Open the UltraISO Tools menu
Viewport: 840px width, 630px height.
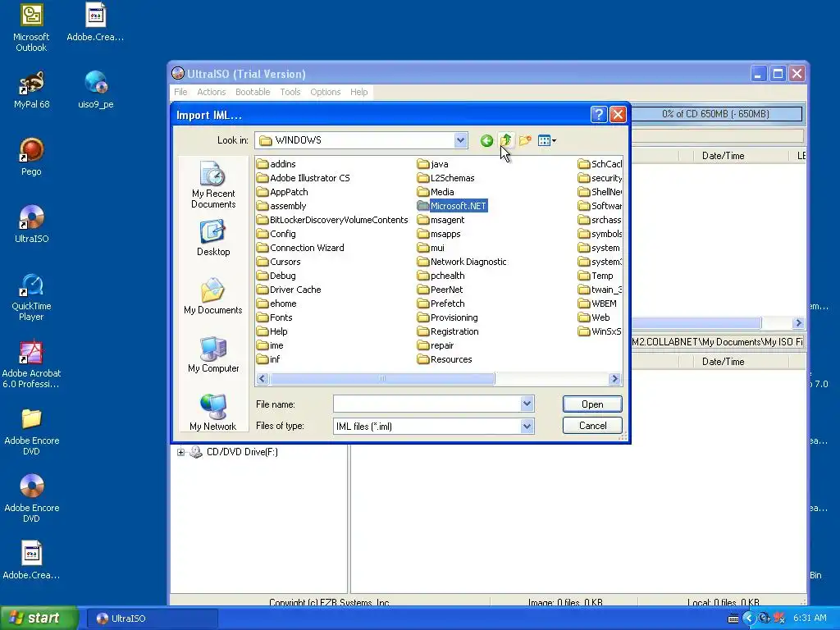(x=290, y=92)
